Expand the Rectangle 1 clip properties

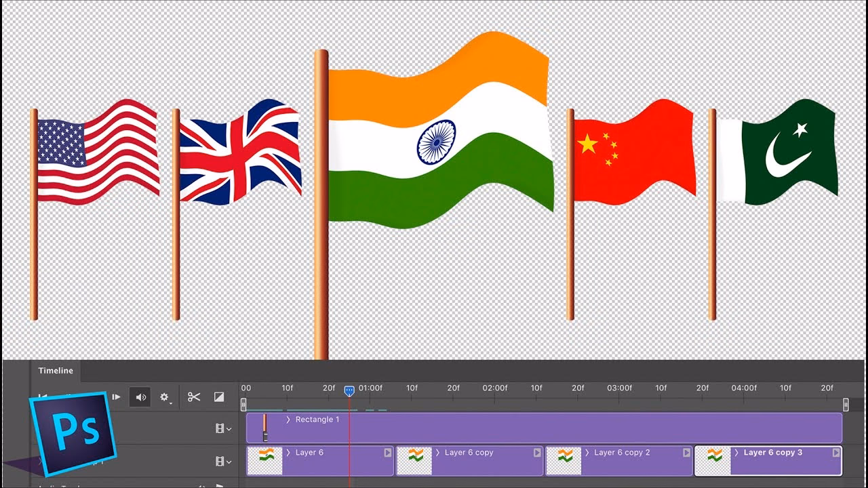(x=288, y=421)
